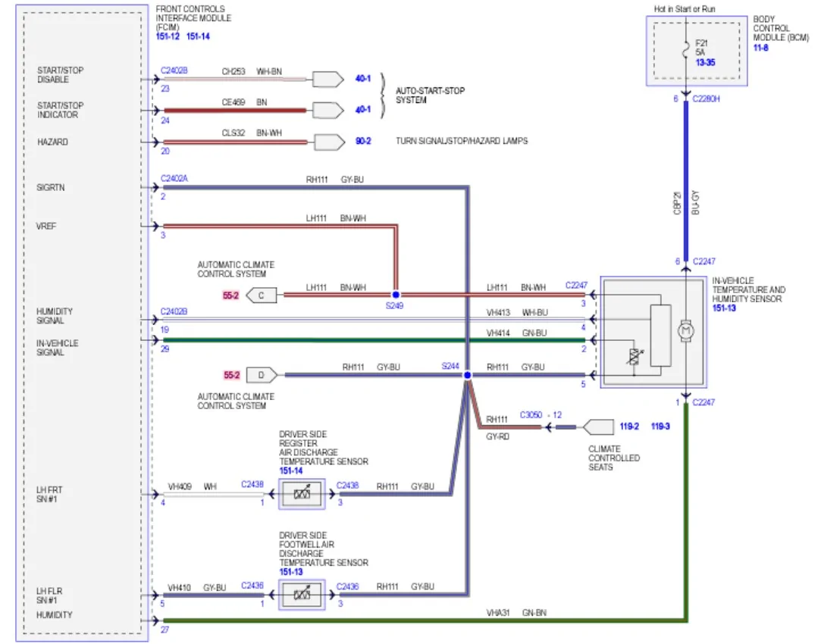Viewport: 824px width, 644px height.
Task: Click the Hot in Start or Run label
Action: pos(685,9)
